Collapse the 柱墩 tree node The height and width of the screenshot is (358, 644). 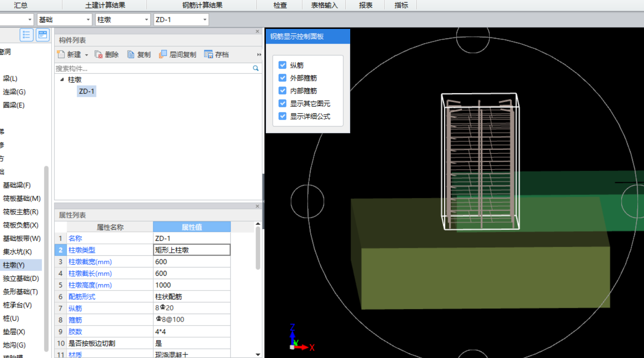[62, 80]
